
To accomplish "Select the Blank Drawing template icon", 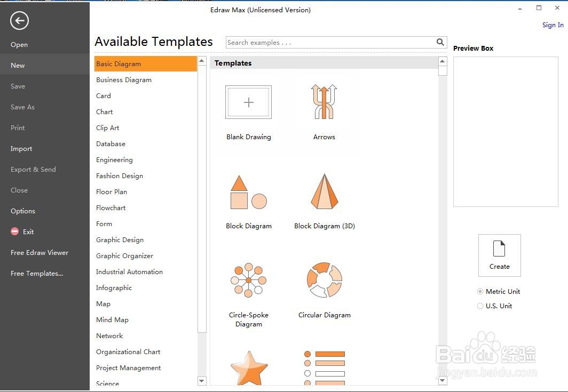I will click(249, 102).
